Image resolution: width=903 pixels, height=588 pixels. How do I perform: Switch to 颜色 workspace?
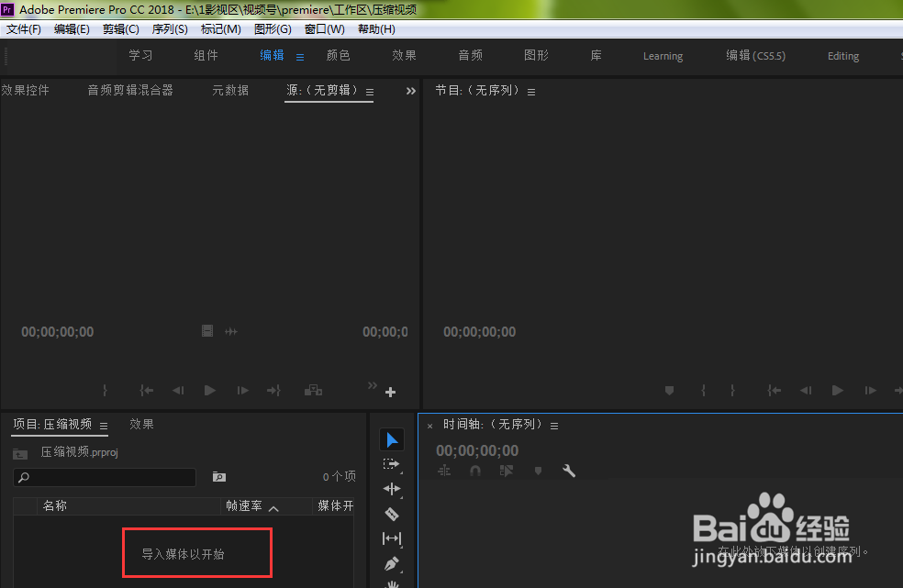338,55
